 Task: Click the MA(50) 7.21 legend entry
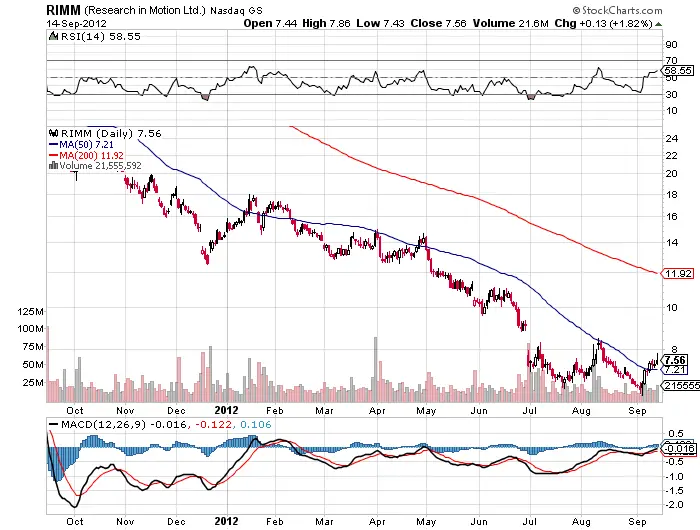81,145
